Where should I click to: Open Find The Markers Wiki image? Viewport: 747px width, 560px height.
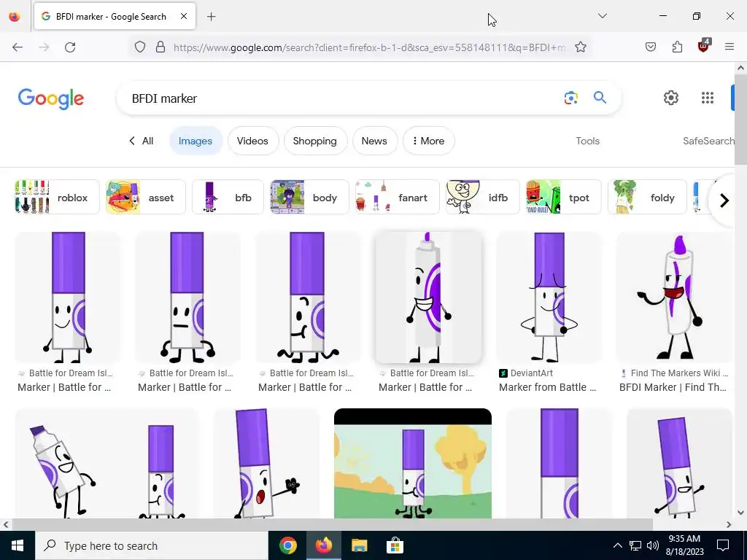pos(675,297)
